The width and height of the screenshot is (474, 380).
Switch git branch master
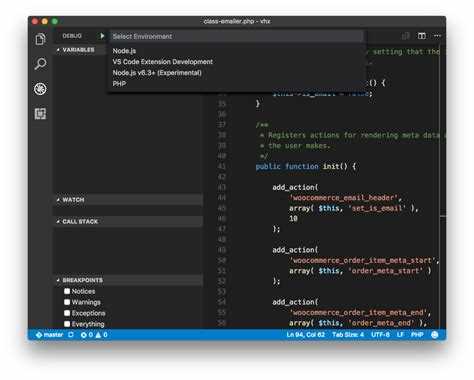tap(49, 334)
